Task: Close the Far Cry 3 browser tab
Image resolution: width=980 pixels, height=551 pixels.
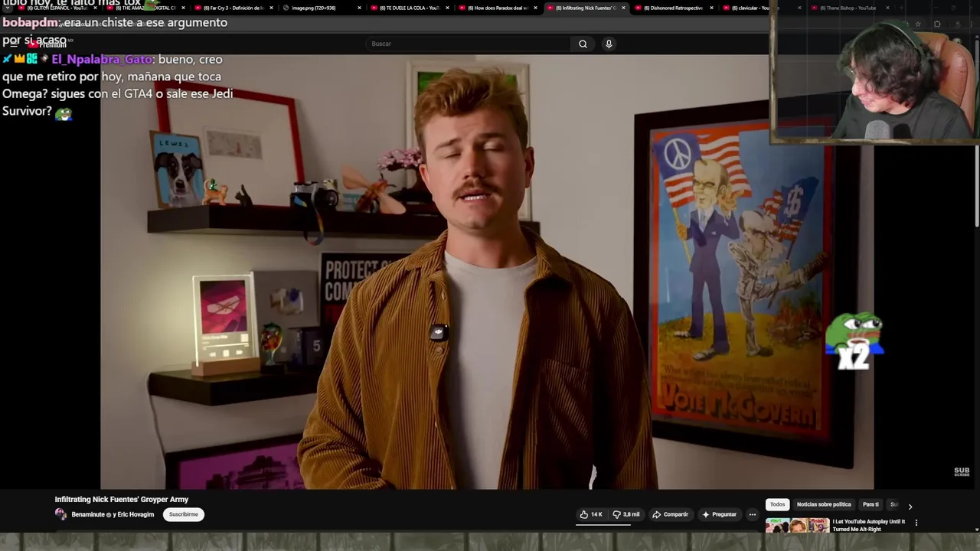Action: [271, 8]
